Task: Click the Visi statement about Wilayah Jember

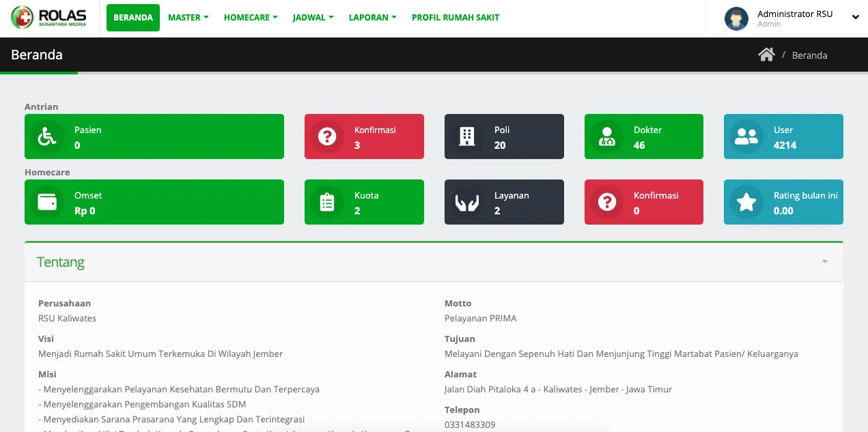Action: coord(160,354)
